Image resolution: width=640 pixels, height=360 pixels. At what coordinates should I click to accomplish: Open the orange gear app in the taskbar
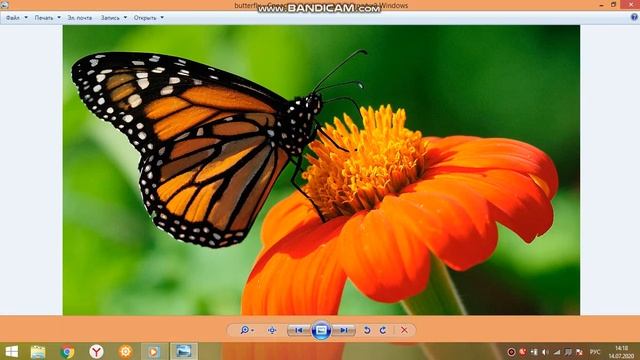(125, 351)
